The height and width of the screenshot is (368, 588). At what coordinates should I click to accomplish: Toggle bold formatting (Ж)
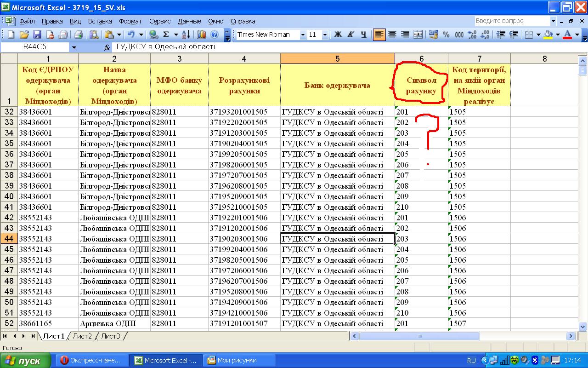point(338,34)
